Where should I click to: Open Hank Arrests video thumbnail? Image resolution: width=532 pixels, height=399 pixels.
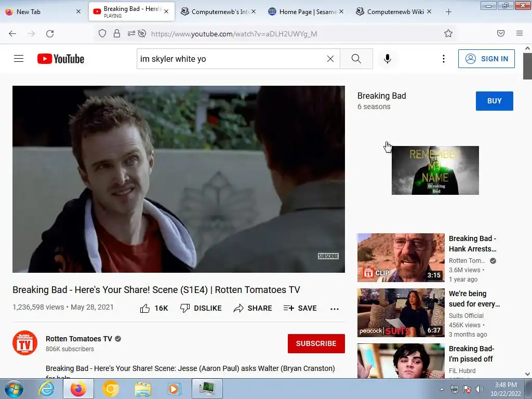pyautogui.click(x=401, y=258)
